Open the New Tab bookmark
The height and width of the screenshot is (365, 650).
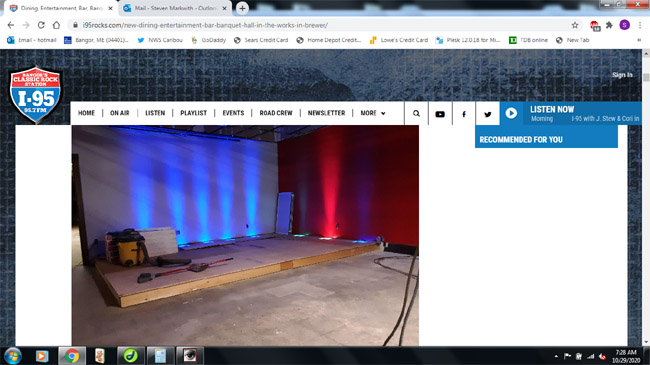point(572,40)
